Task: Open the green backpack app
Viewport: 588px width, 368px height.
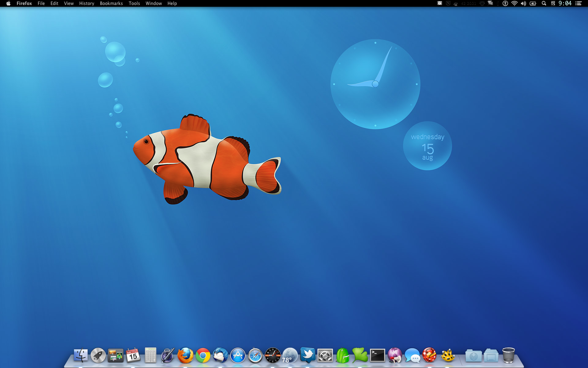Action: click(342, 355)
